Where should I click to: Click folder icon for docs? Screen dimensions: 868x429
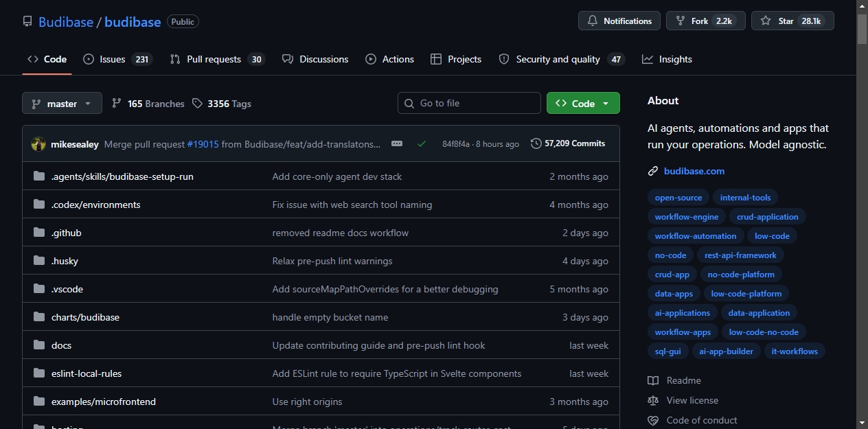click(39, 345)
